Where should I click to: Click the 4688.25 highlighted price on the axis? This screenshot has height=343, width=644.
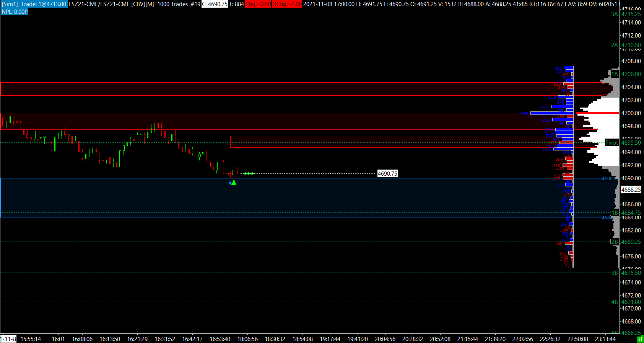point(631,189)
